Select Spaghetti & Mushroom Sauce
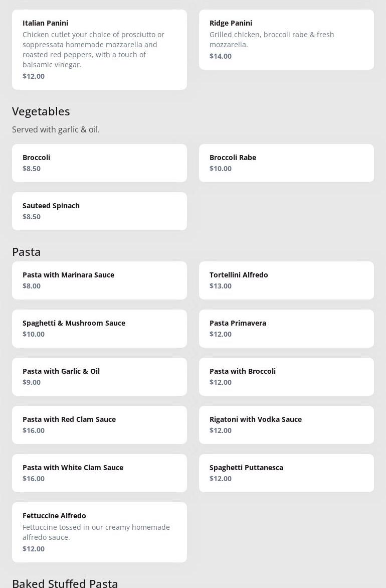This screenshot has width=386, height=588. 99,328
